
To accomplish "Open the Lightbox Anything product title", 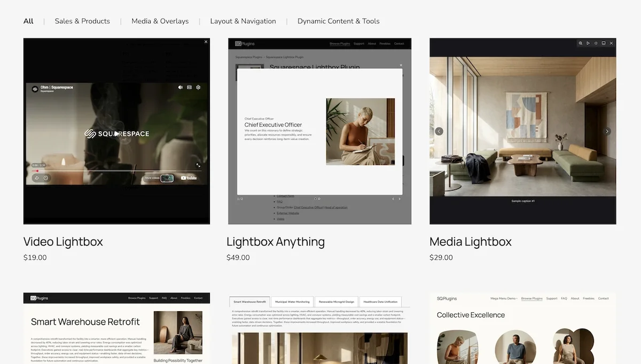I will click(x=276, y=242).
